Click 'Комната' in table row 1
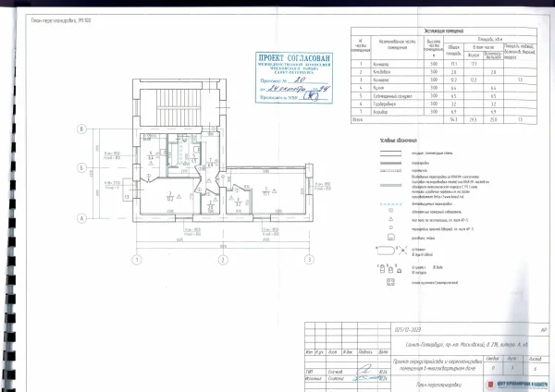 380,65
